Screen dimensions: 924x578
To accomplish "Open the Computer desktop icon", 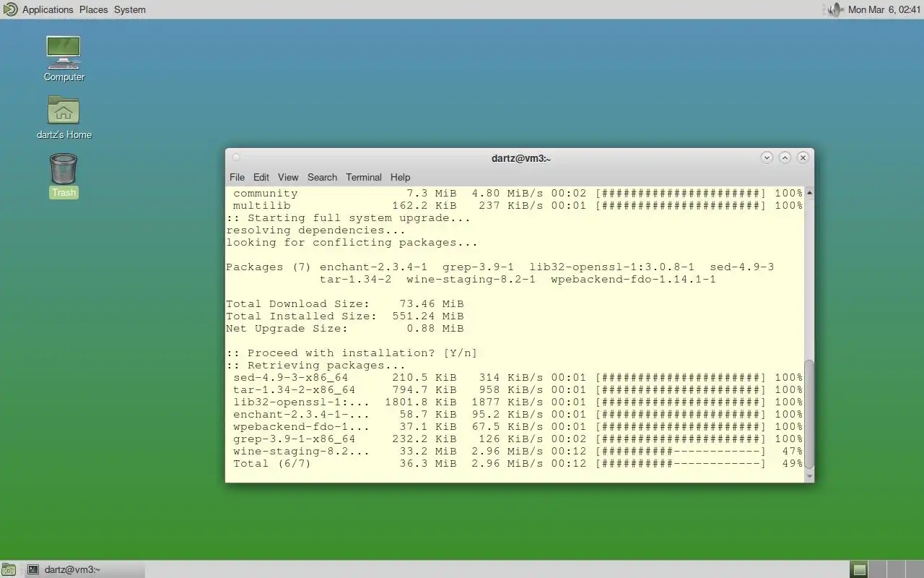I will point(64,52).
